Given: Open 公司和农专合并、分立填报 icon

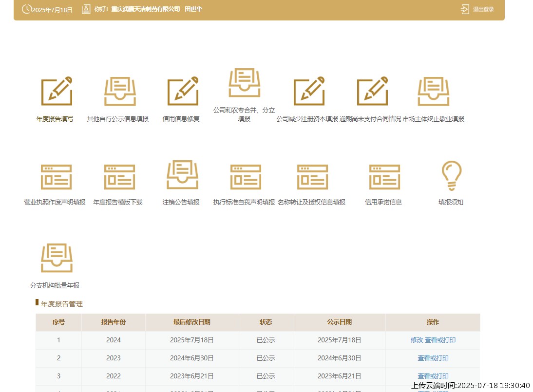Looking at the screenshot, I should click(245, 83).
